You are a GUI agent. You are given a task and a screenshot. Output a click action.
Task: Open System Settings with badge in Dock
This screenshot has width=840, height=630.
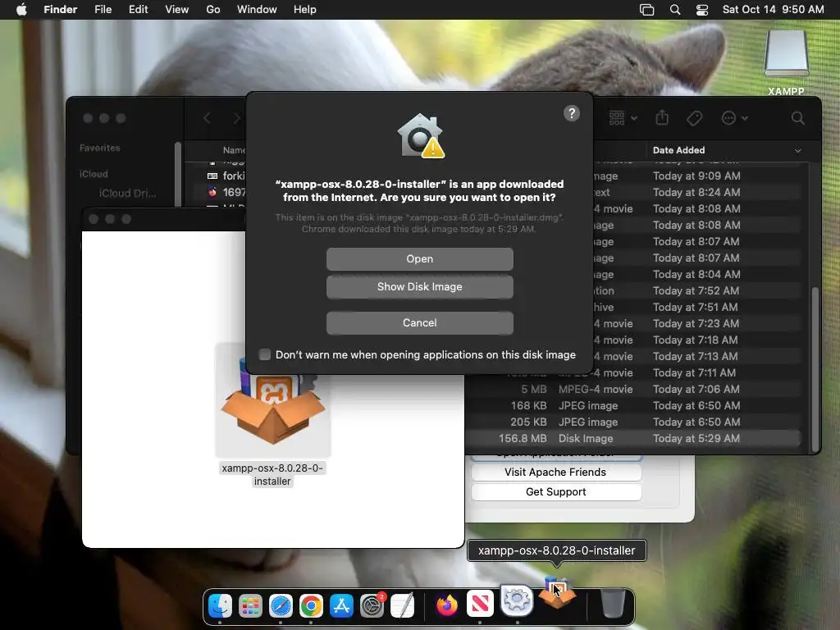tap(372, 606)
